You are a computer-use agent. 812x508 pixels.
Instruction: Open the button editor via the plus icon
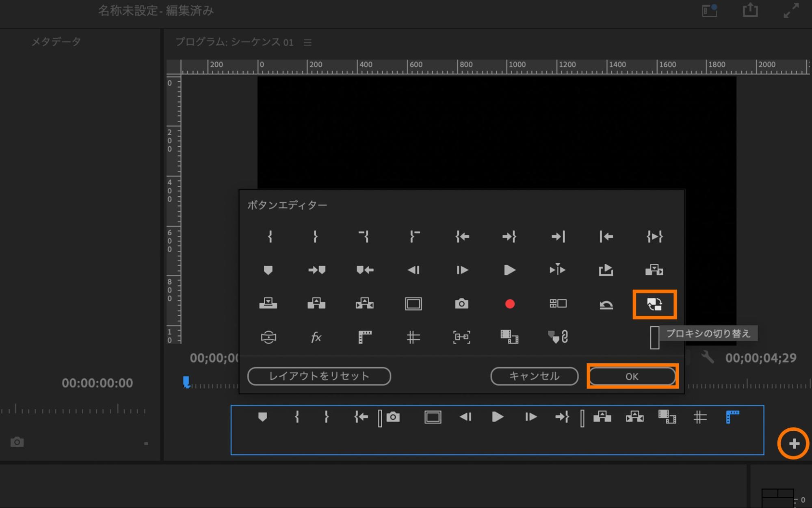click(x=793, y=443)
